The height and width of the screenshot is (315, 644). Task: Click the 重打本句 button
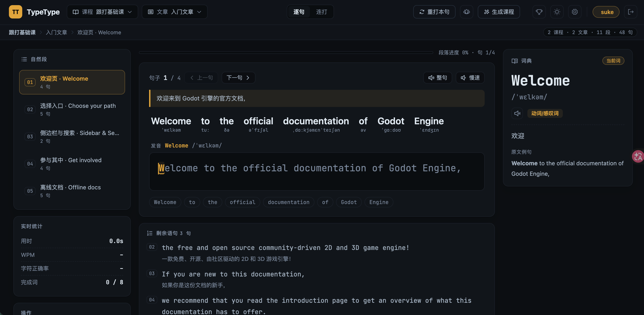click(x=434, y=12)
